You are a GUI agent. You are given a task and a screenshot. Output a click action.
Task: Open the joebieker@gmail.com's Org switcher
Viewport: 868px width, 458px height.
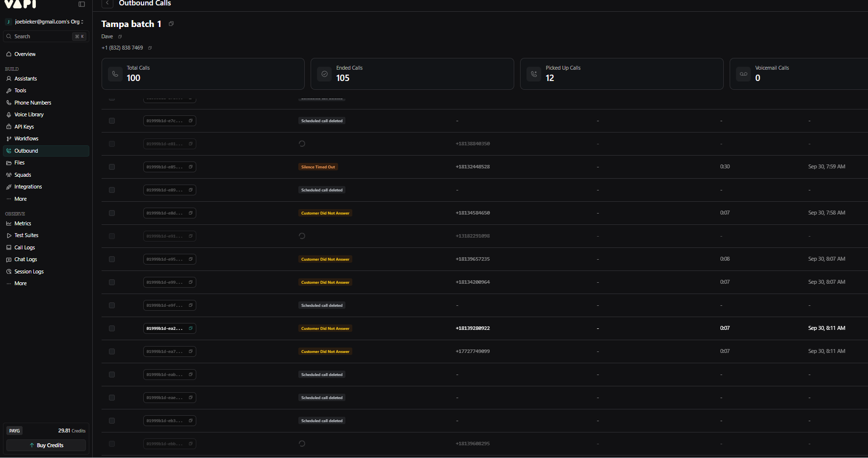click(45, 22)
